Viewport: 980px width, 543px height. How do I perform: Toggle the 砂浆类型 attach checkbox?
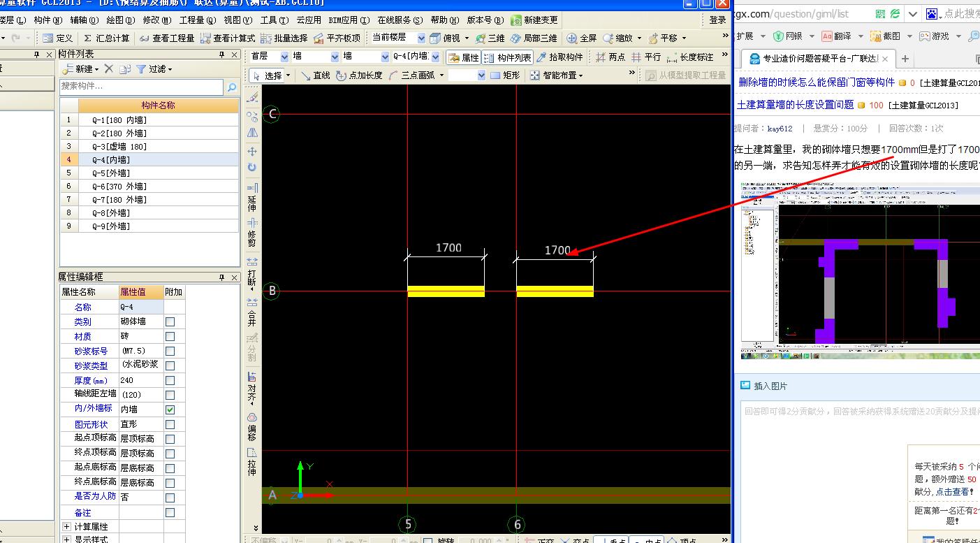point(170,365)
